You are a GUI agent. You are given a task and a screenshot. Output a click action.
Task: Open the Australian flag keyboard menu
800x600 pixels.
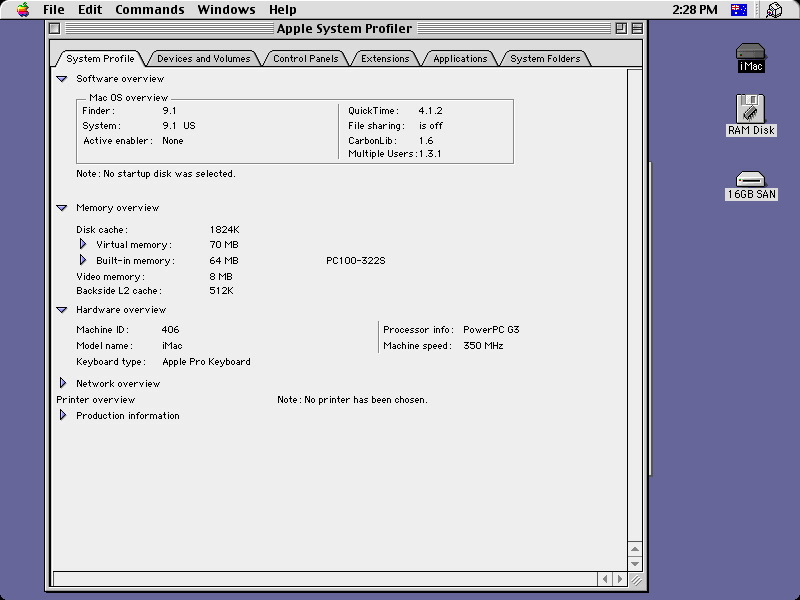(739, 10)
